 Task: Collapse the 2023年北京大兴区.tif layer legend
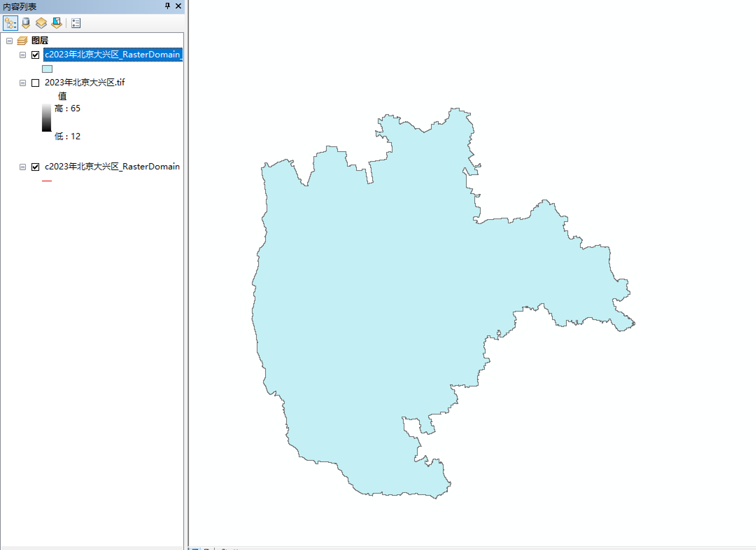23,83
